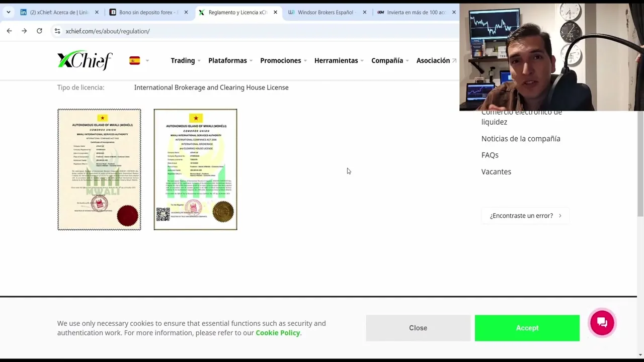The height and width of the screenshot is (362, 644).
Task: Close the Windsor Brokers Español tab
Action: pos(365,12)
